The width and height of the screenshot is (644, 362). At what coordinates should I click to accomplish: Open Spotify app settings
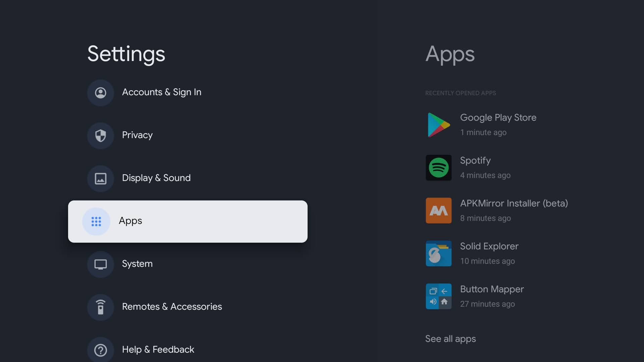[475, 167]
